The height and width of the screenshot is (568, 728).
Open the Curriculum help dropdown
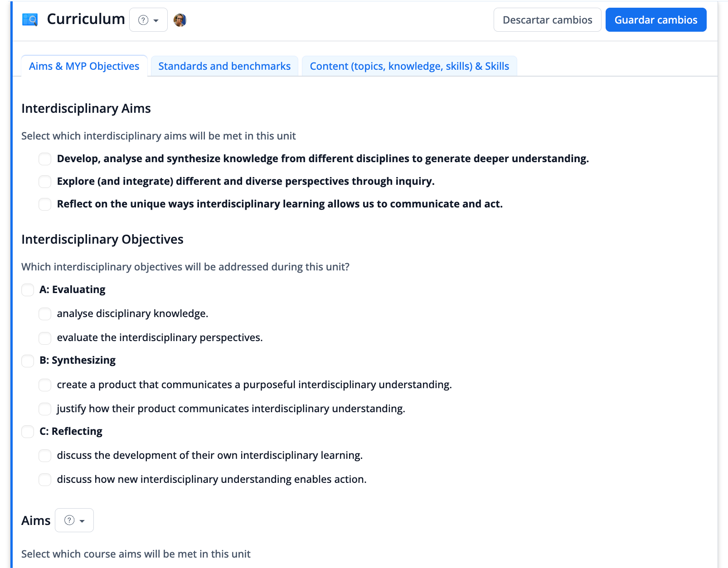[148, 20]
